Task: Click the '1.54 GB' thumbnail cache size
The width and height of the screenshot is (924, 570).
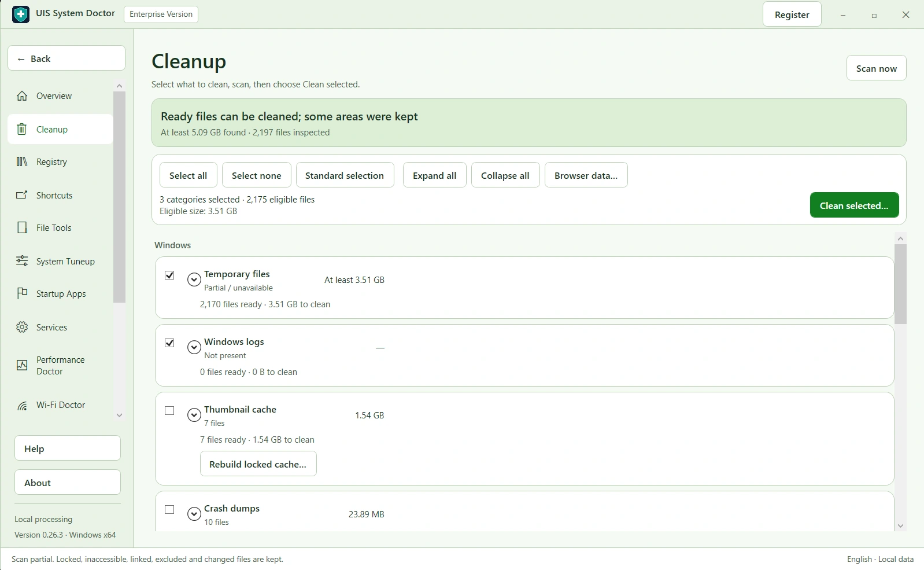Action: (x=369, y=415)
